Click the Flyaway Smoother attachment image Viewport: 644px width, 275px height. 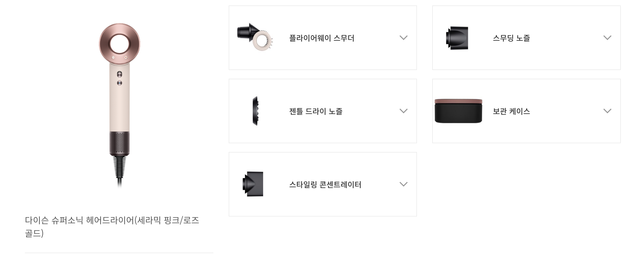pyautogui.click(x=255, y=37)
